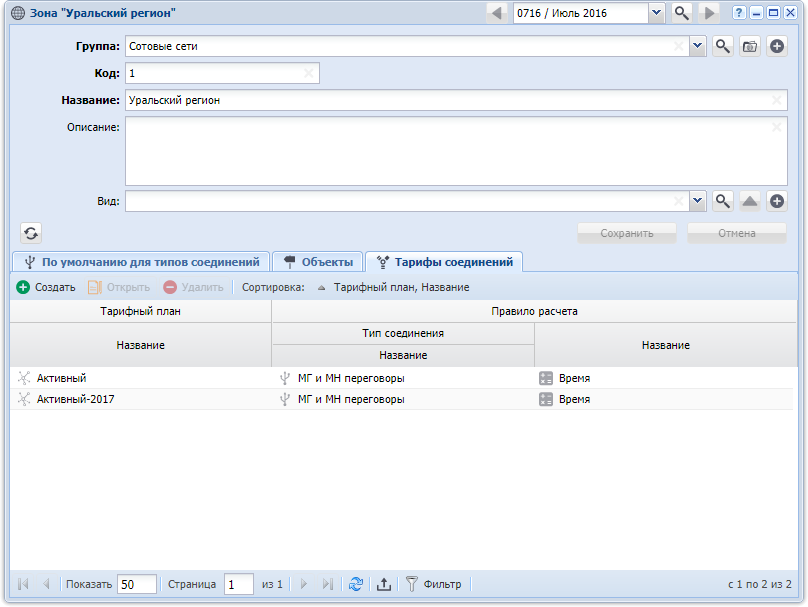Switch to the Объекты tab
The height and width of the screenshot is (607, 808).
pyautogui.click(x=318, y=262)
